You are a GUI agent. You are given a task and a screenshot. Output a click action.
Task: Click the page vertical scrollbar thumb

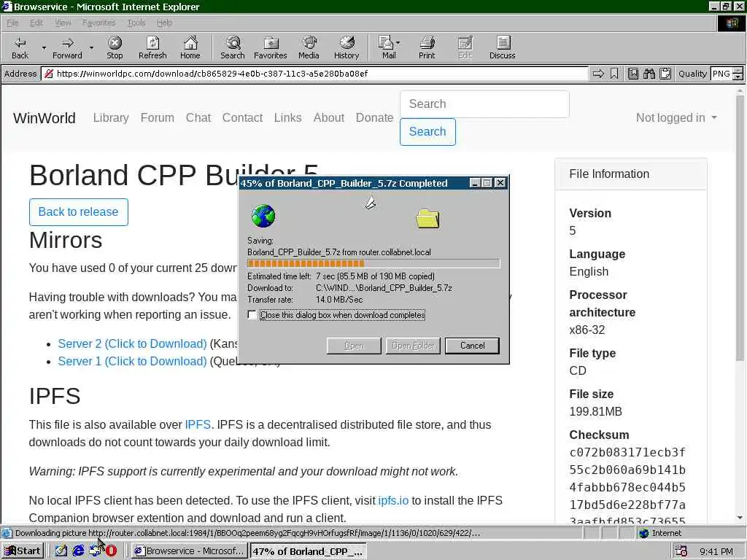[740, 228]
